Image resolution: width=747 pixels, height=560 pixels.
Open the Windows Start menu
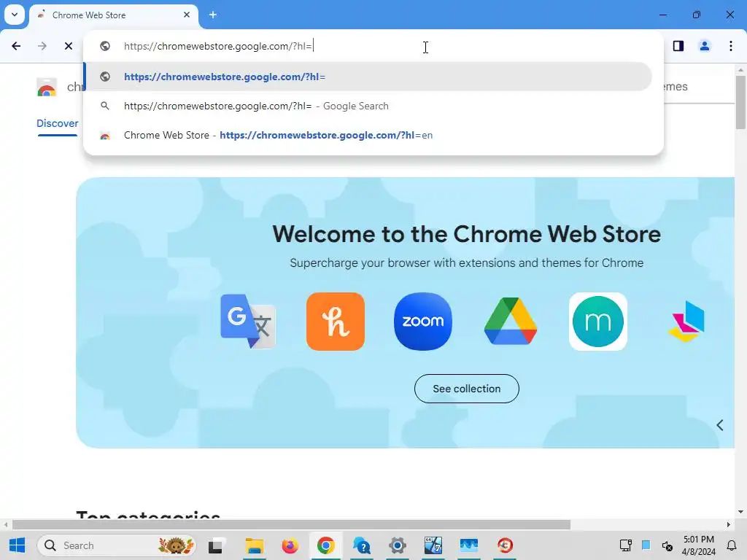[x=18, y=545]
